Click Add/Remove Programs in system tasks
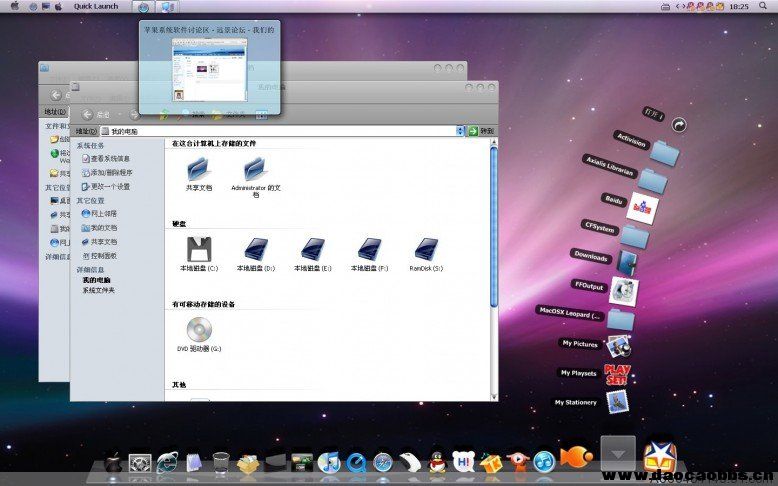Screen dimensions: 778x486 click(110, 172)
